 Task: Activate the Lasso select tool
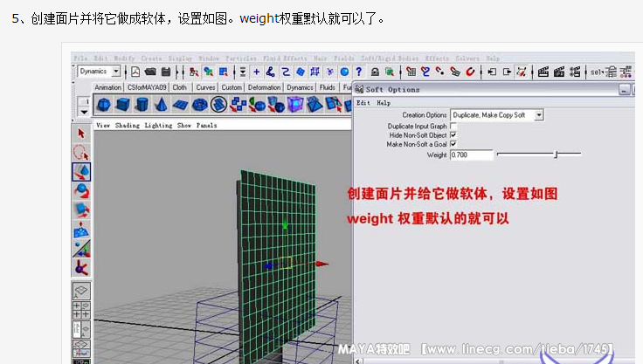coord(81,153)
